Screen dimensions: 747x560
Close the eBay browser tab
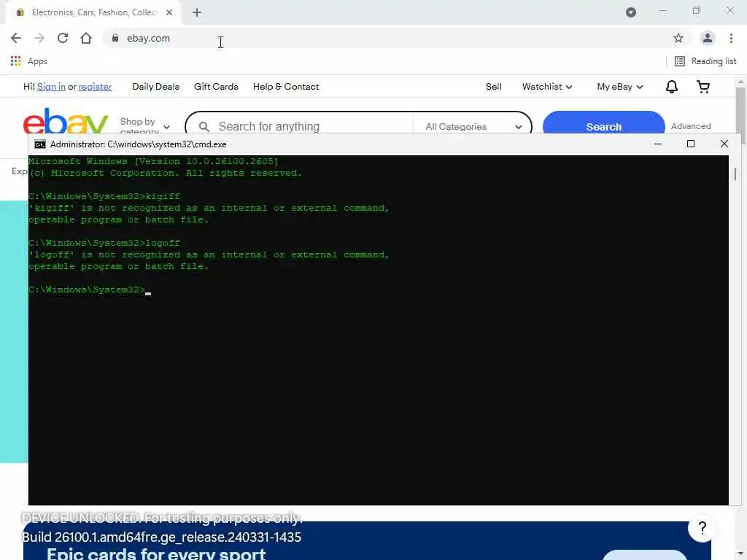pos(169,12)
